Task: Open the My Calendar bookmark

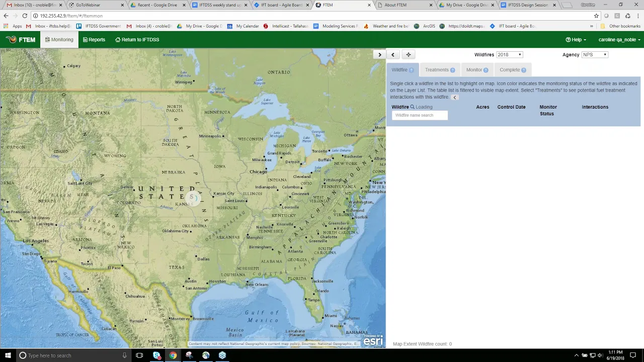Action: point(243,26)
